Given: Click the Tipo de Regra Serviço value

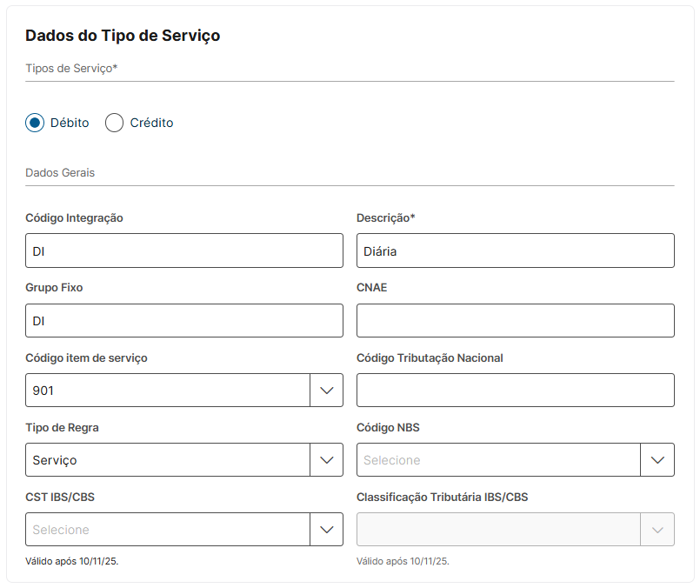Looking at the screenshot, I should click(56, 460).
